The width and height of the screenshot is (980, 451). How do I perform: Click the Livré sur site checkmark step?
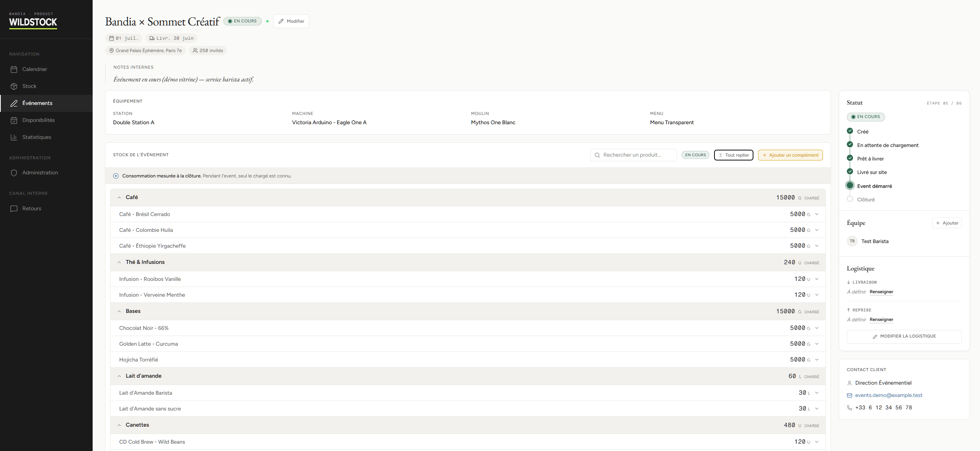(850, 172)
